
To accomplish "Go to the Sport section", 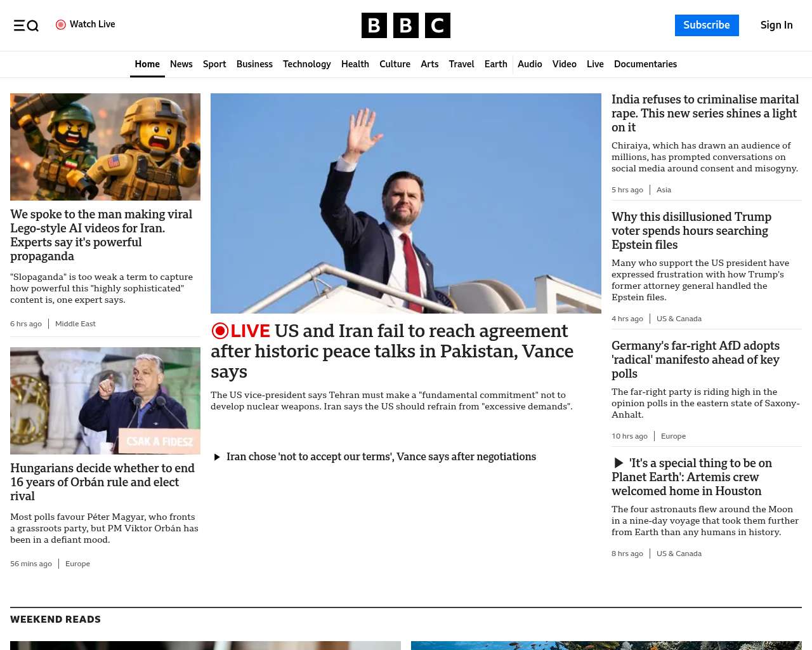I will 214,64.
